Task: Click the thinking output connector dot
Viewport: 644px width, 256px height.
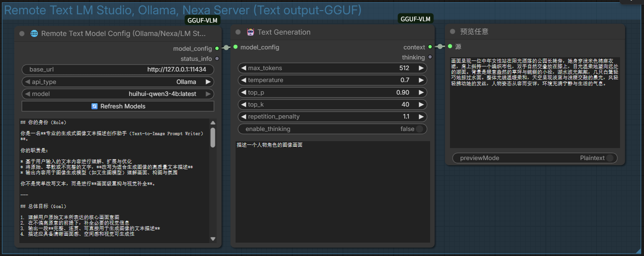Action: (430, 57)
